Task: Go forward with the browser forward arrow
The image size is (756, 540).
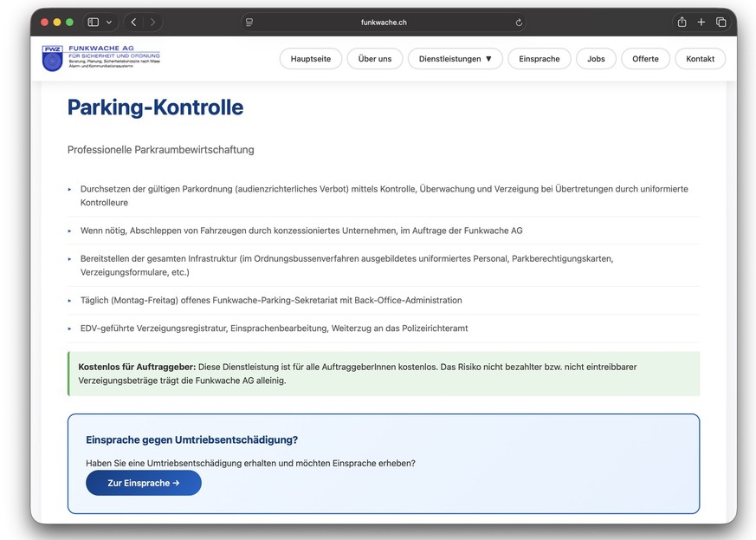Action: tap(152, 23)
